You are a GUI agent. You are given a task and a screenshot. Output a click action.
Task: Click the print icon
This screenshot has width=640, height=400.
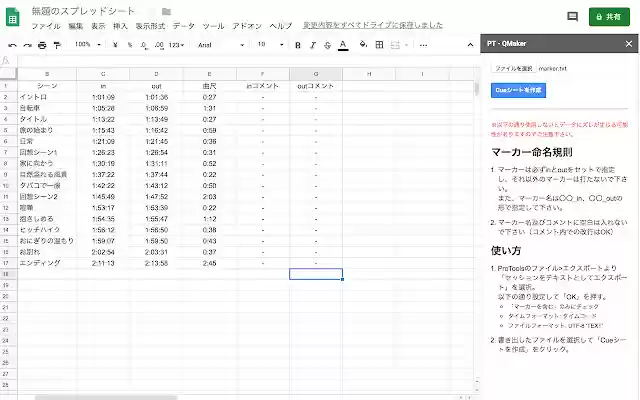click(x=42, y=45)
